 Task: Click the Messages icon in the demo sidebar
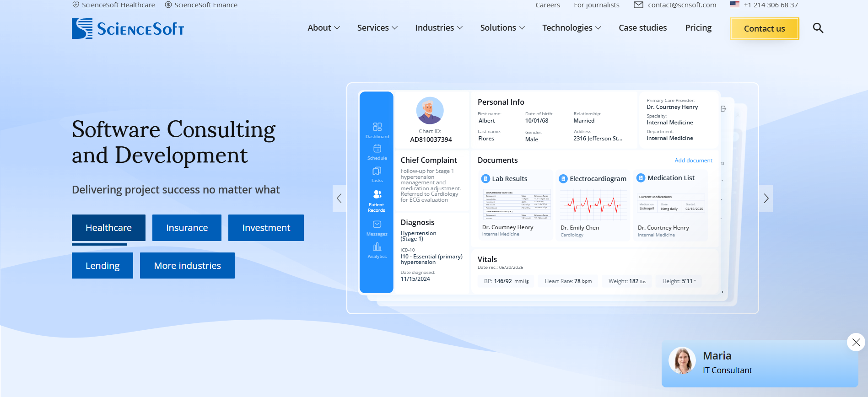(377, 225)
